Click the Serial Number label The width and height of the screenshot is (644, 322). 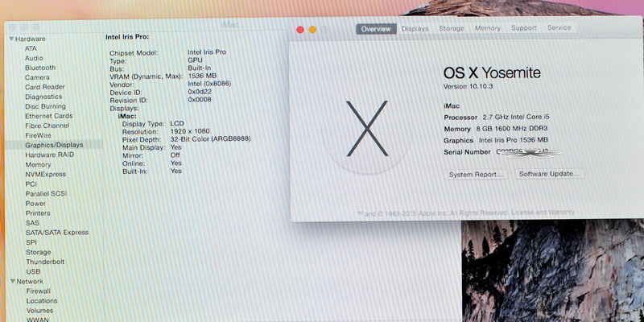[x=468, y=152]
